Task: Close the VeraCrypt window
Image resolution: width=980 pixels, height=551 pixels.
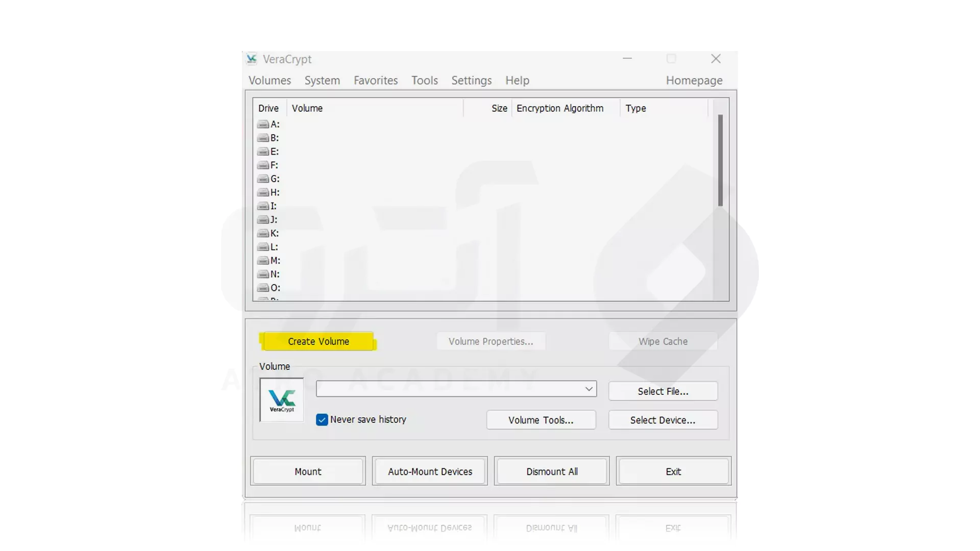Action: tap(716, 59)
